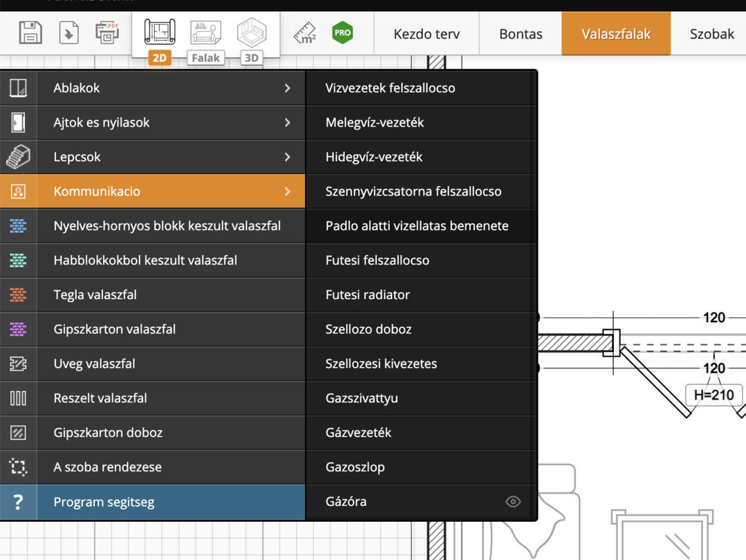Select Szennyvizcsatorna felszallocso
This screenshot has width=746, height=560.
(x=422, y=192)
